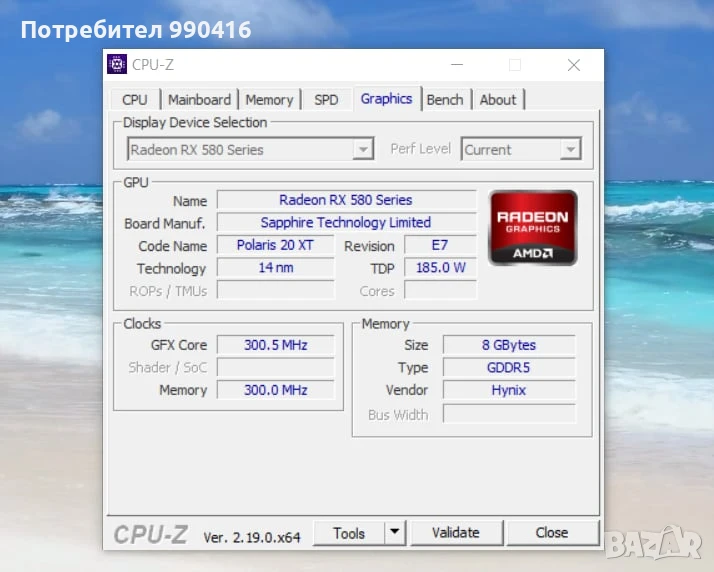Click the empty Cores field
The image size is (714, 572).
[x=440, y=290]
